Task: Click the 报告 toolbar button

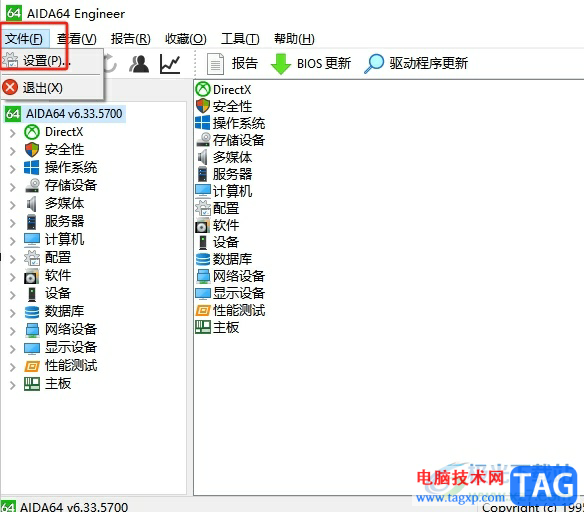Action: click(232, 63)
